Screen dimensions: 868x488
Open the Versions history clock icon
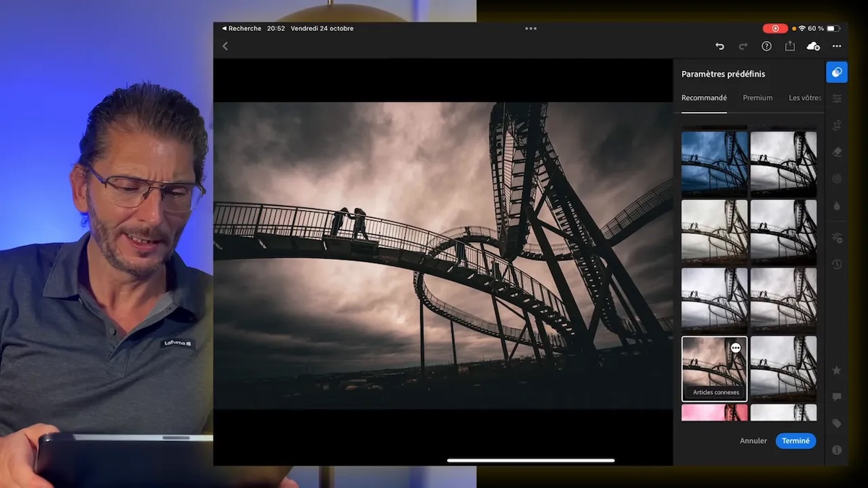click(x=837, y=264)
